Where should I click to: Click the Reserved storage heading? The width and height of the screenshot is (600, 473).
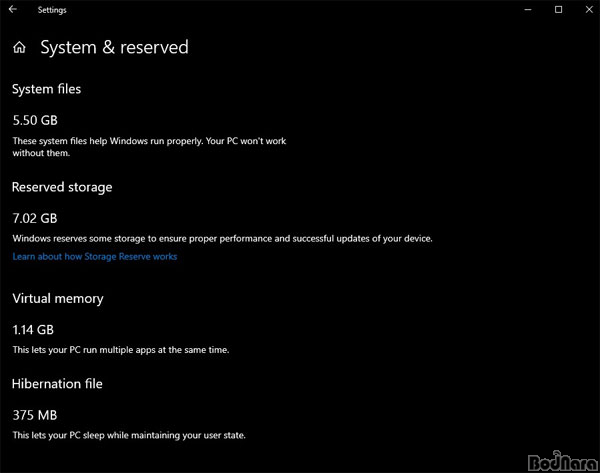point(62,187)
